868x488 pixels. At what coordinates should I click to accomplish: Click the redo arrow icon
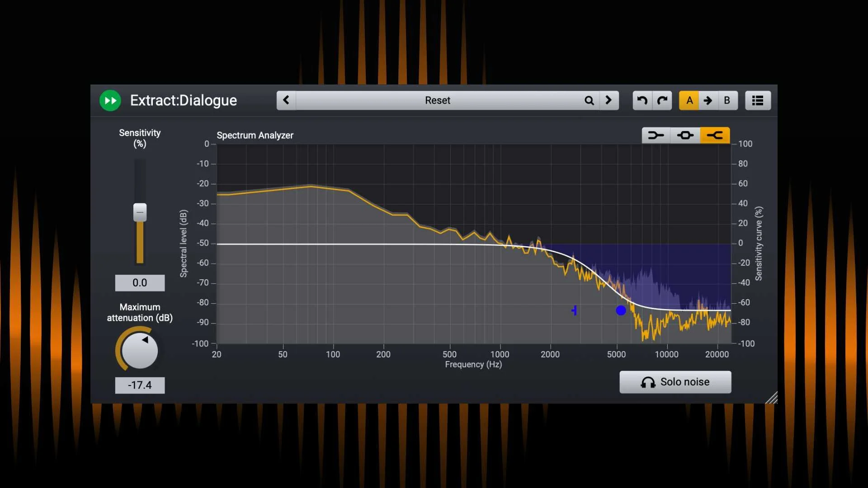(662, 100)
